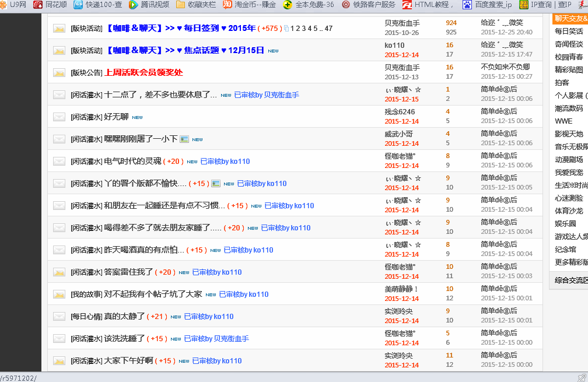This screenshot has height=382, width=588.
Task: Open WWE board in sidebar
Action: pyautogui.click(x=563, y=121)
